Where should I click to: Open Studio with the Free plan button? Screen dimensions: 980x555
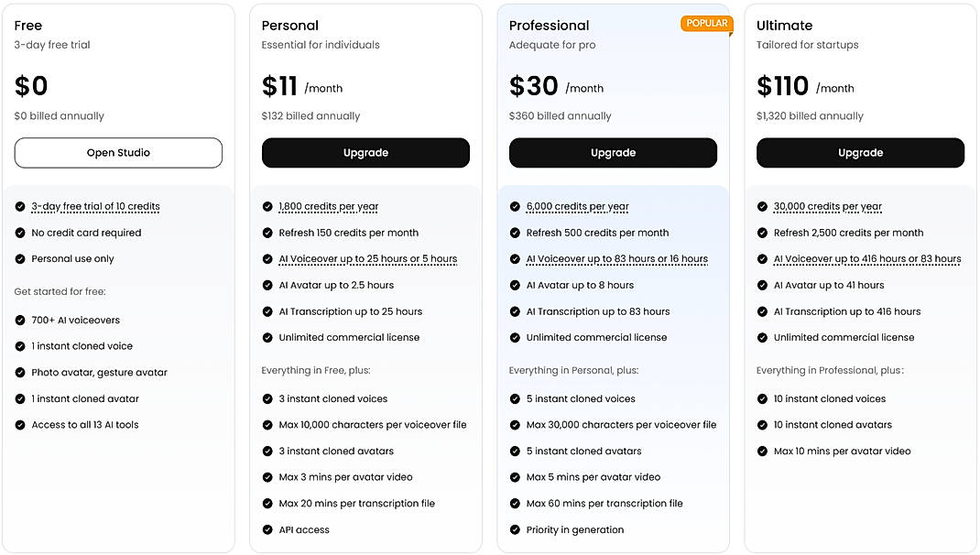coord(118,152)
